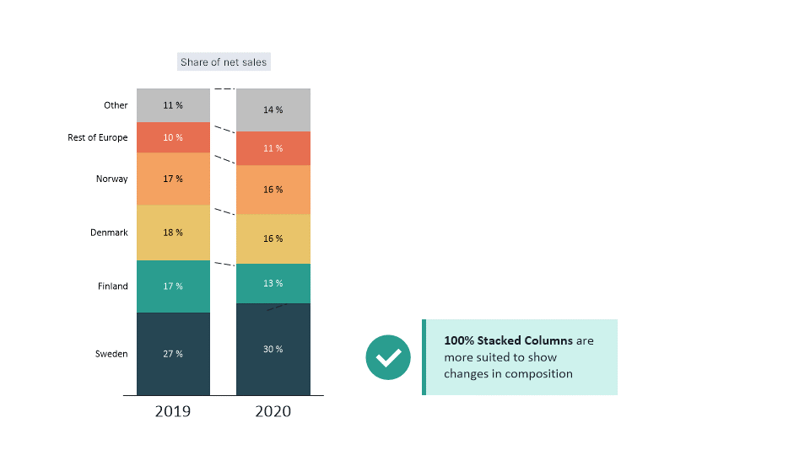Click the 2020 yellow Denmark 16 % segment
The width and height of the screenshot is (810, 455).
click(273, 239)
